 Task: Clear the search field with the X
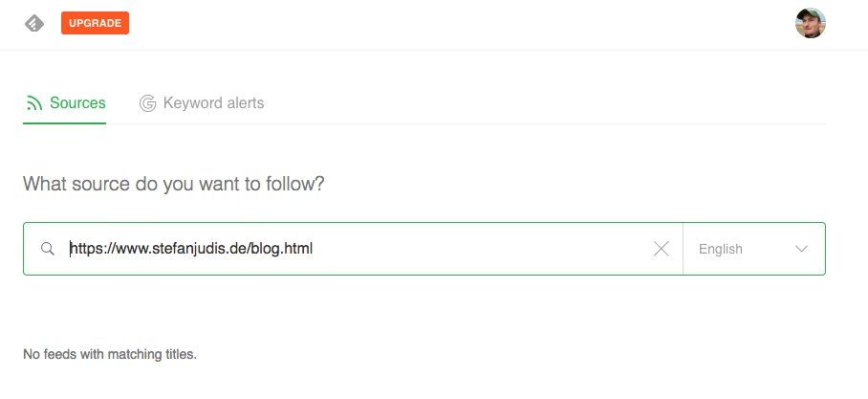[x=661, y=249]
